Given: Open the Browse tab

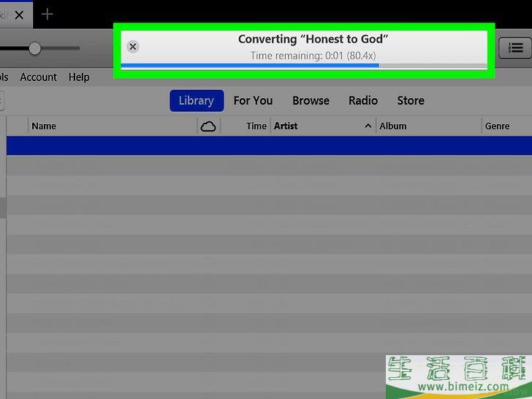Looking at the screenshot, I should pos(311,101).
